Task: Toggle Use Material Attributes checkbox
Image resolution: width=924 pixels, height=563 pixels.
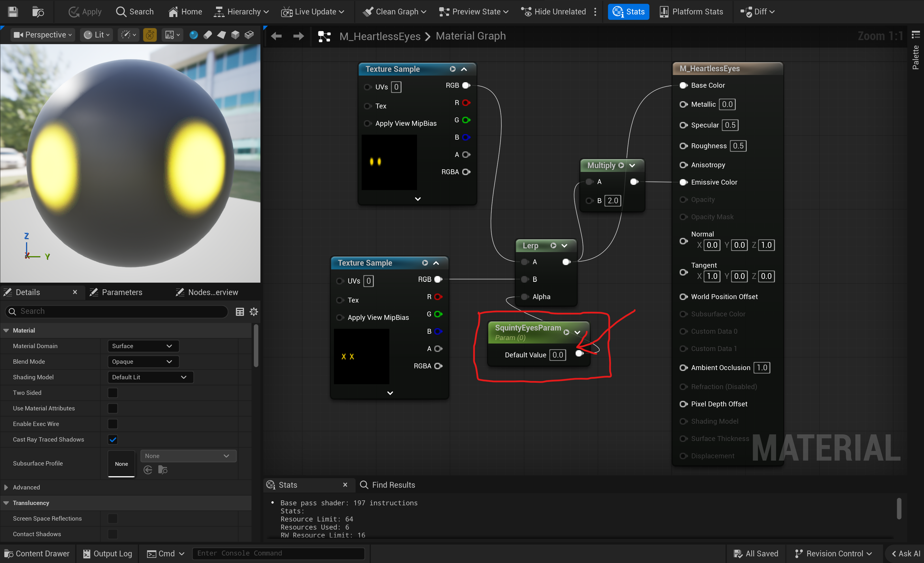Action: pyautogui.click(x=112, y=408)
